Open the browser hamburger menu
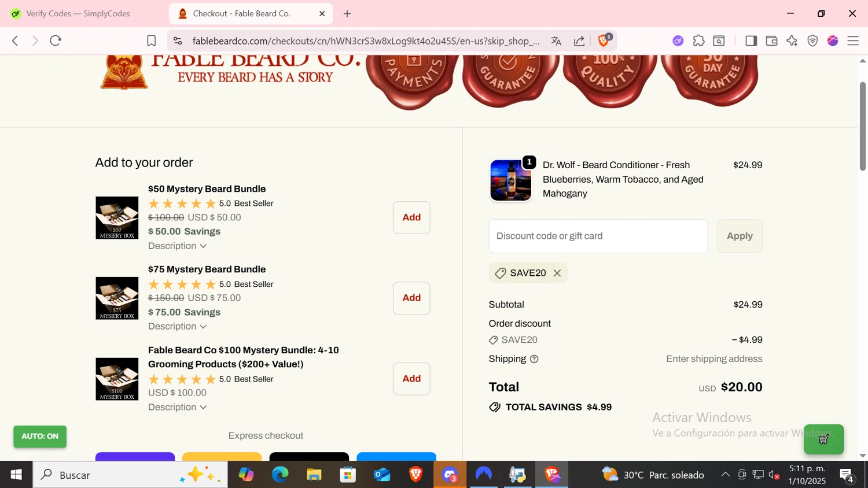This screenshot has width=868, height=488. coord(853,40)
